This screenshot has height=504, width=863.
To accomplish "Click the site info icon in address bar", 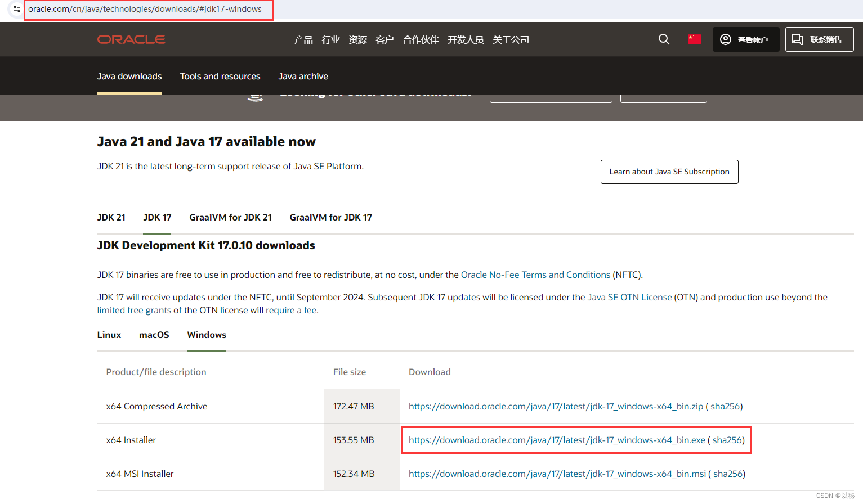I will click(17, 9).
